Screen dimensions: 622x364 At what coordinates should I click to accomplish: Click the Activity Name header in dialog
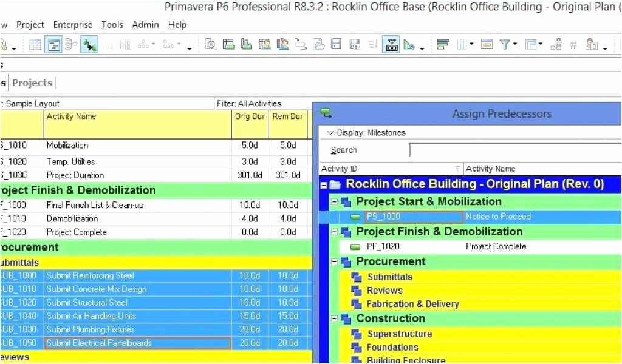coord(490,169)
